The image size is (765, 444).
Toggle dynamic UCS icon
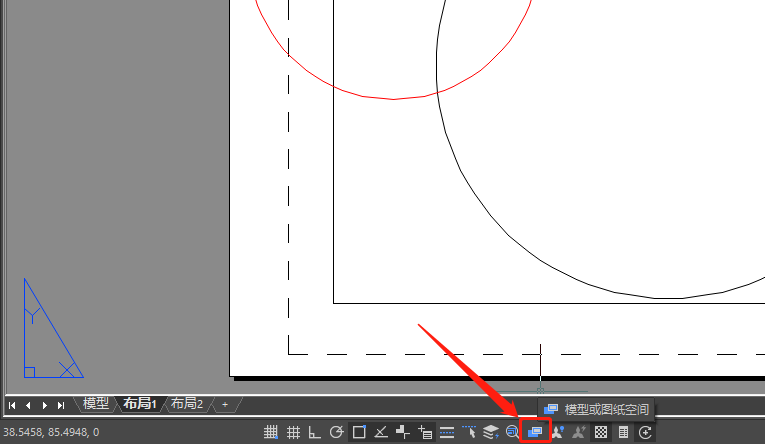pos(403,432)
